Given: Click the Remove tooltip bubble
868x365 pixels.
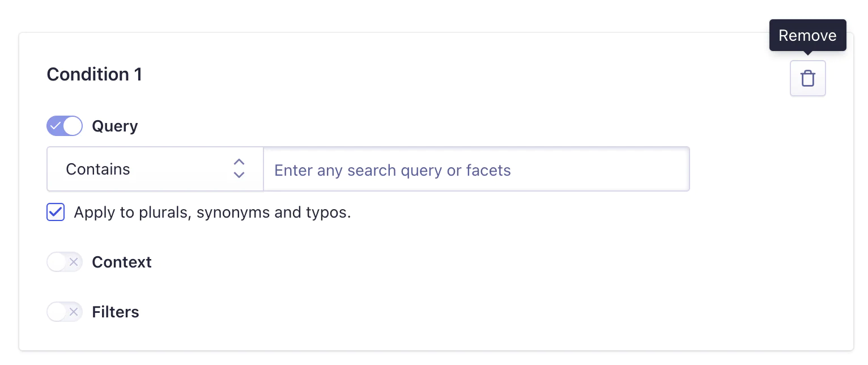Looking at the screenshot, I should pos(807,35).
